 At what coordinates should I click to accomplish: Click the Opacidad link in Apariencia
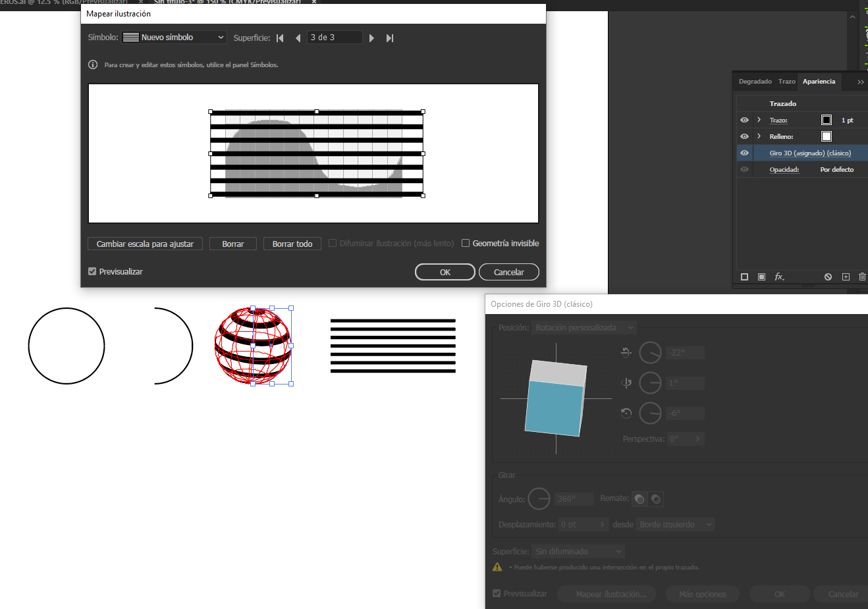[x=784, y=169]
